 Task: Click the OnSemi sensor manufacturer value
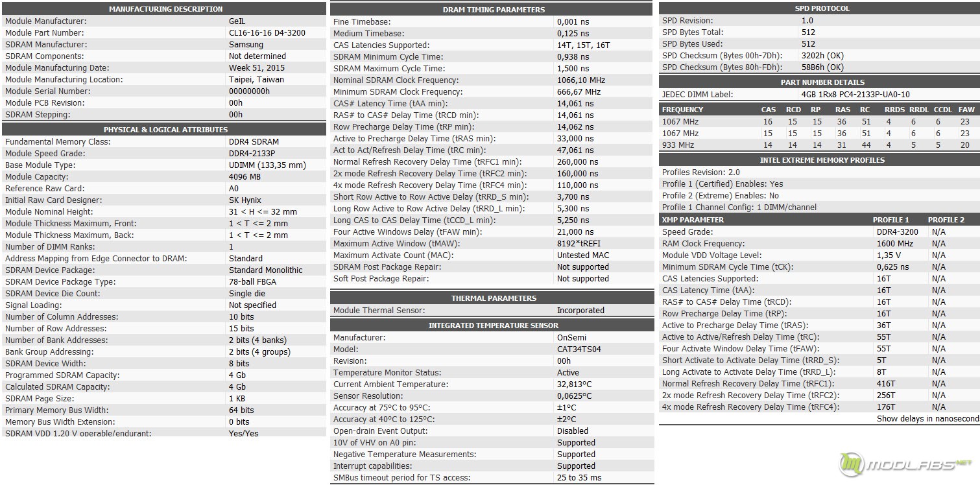pos(571,338)
